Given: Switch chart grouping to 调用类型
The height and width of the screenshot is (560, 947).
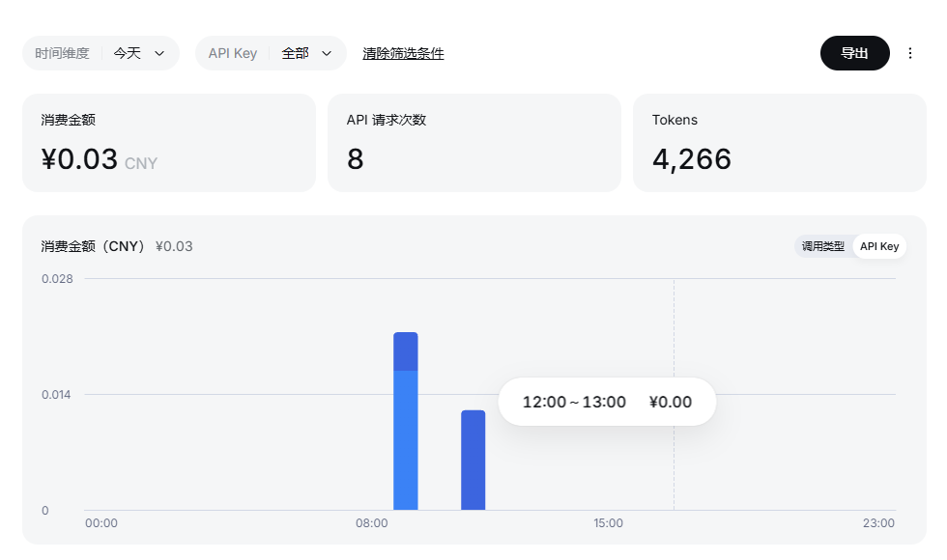Looking at the screenshot, I should 822,246.
